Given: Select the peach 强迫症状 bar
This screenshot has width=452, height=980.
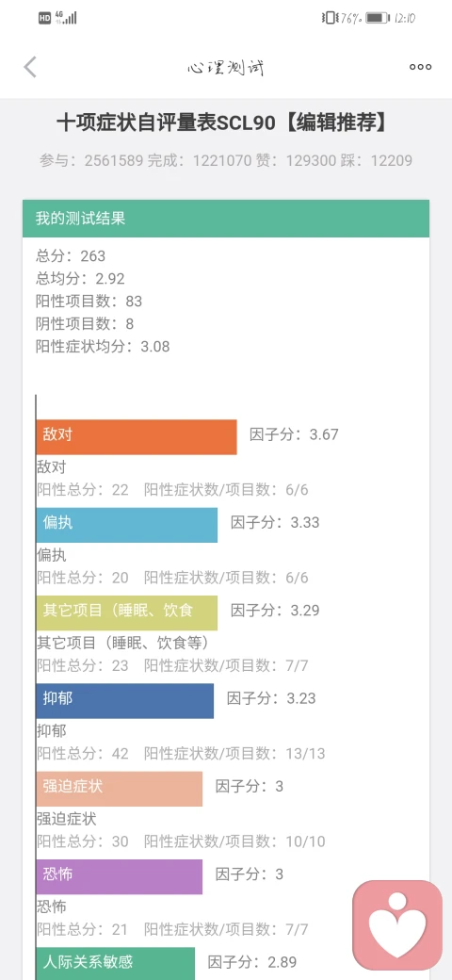Looking at the screenshot, I should pyautogui.click(x=120, y=789).
